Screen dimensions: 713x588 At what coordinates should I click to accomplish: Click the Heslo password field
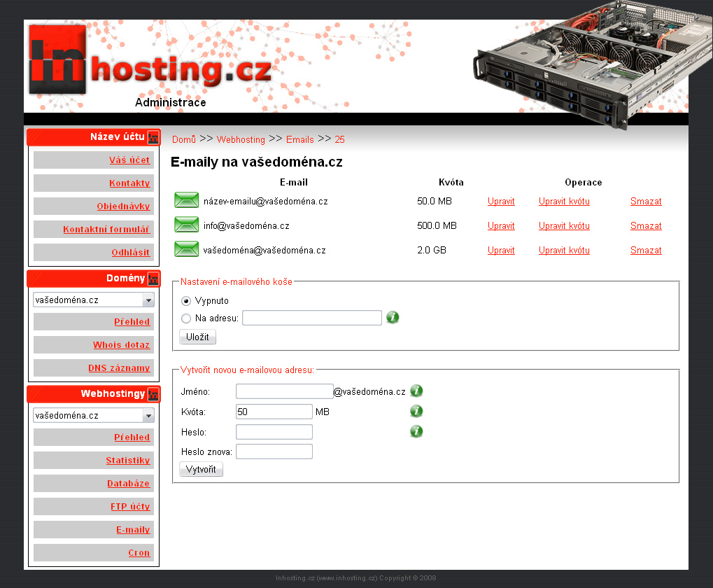pos(274,432)
